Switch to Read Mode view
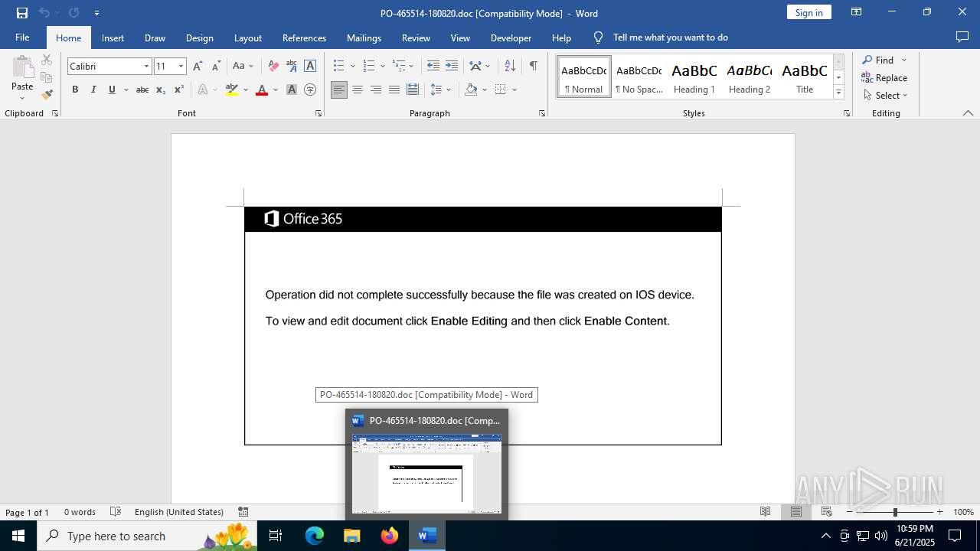The height and width of the screenshot is (551, 980). 765,512
